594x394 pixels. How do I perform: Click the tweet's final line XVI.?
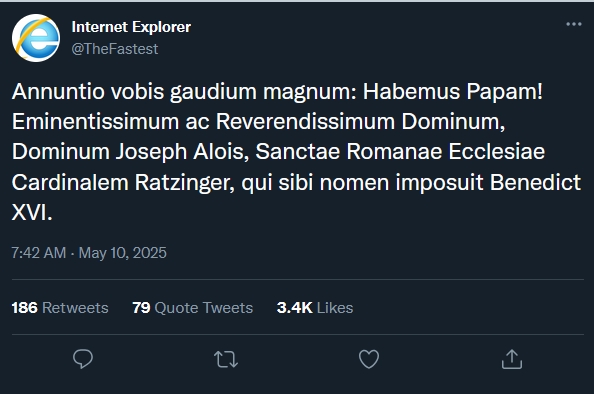click(x=32, y=212)
